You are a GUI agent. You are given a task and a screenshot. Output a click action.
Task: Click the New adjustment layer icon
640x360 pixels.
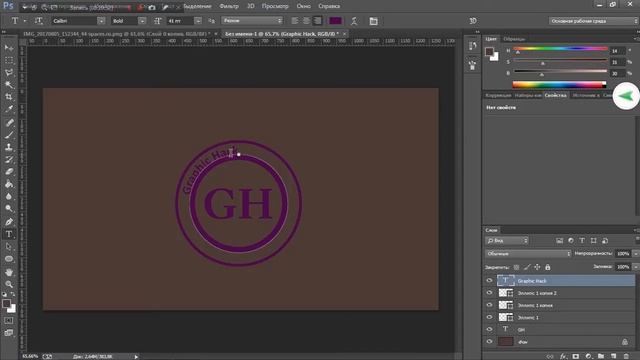tap(588, 356)
